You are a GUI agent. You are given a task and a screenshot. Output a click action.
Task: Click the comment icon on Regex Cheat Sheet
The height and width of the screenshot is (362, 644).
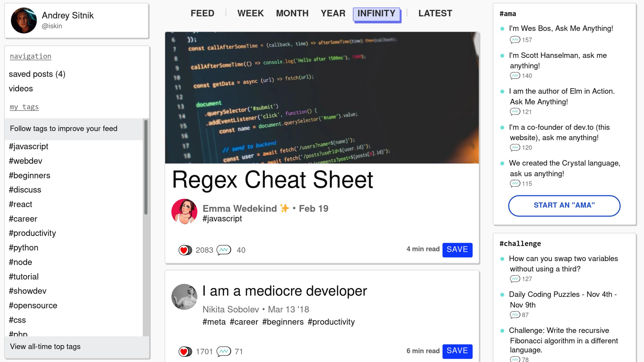pyautogui.click(x=224, y=250)
